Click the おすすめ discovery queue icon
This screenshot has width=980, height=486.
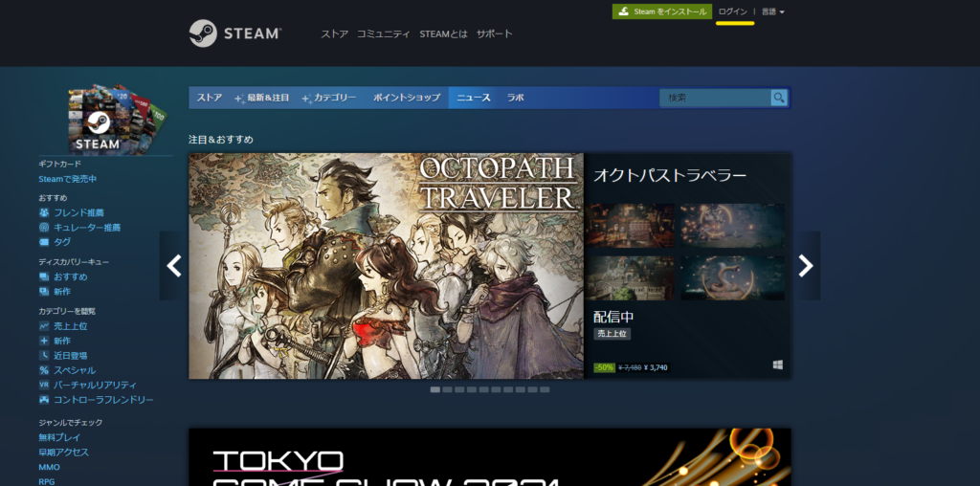pyautogui.click(x=44, y=276)
